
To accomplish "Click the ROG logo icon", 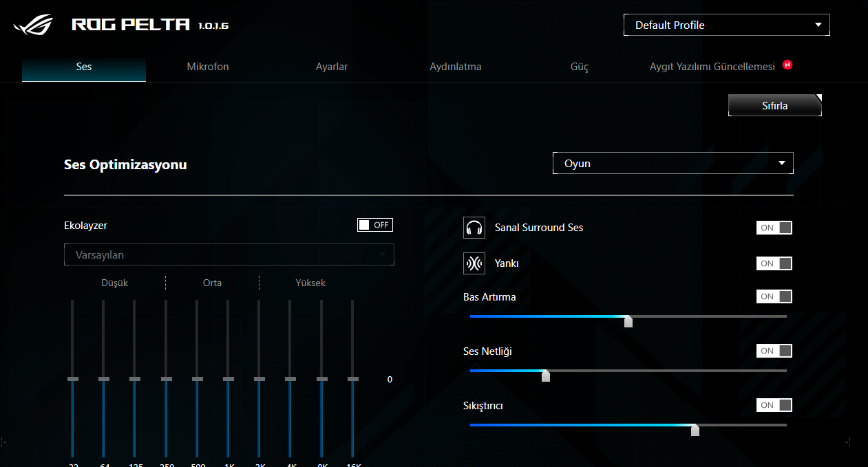I will 33,25.
